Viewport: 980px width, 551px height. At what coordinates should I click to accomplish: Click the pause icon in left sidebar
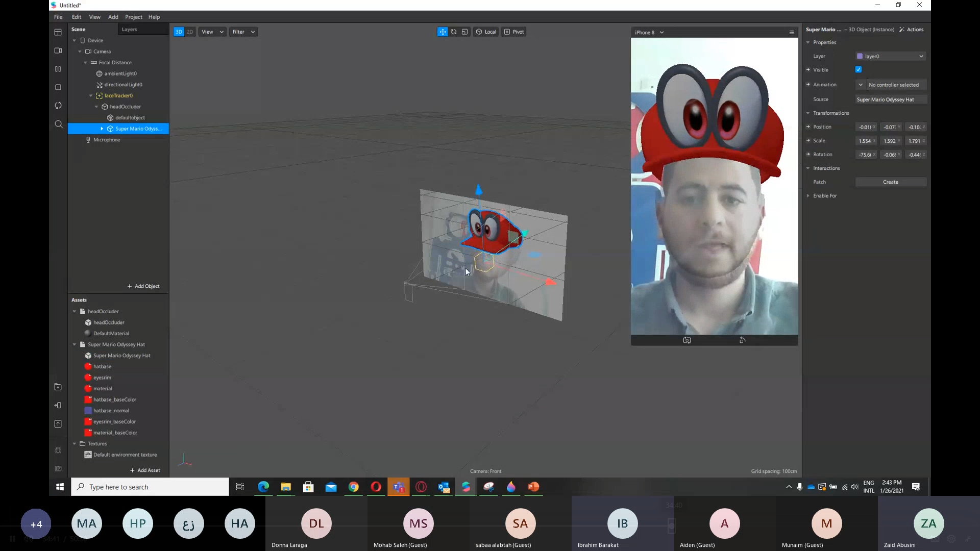[x=58, y=69]
